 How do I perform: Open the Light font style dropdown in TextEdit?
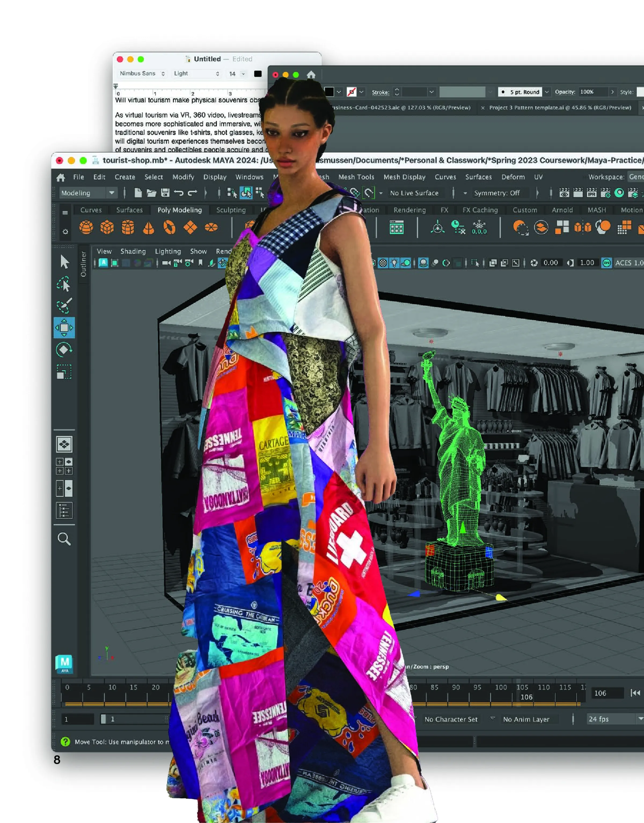[x=196, y=74]
